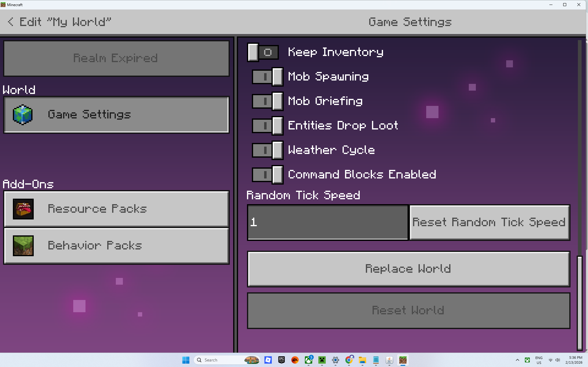The image size is (588, 367).
Task: Disable the Command Blocks Enabled toggle
Action: point(267,175)
